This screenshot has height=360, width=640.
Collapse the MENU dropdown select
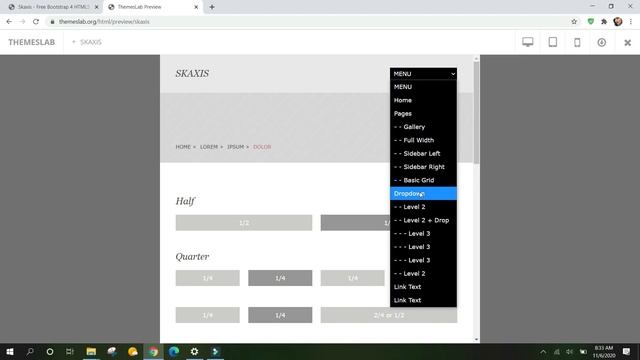pyautogui.click(x=423, y=73)
